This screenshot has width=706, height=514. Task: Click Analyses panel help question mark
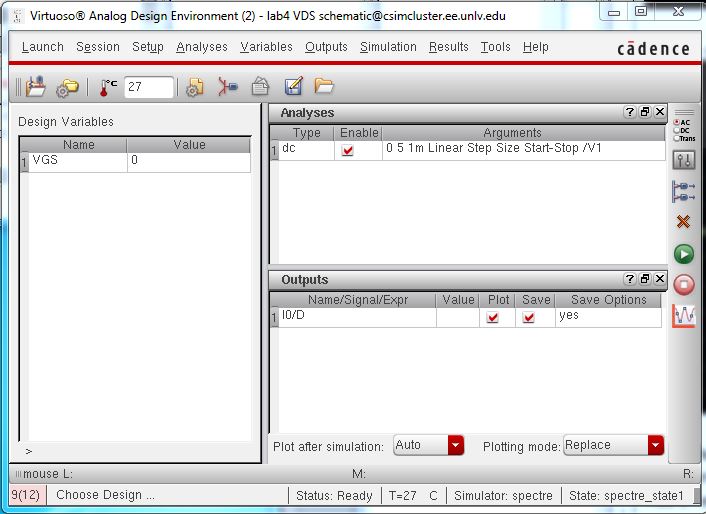[629, 112]
